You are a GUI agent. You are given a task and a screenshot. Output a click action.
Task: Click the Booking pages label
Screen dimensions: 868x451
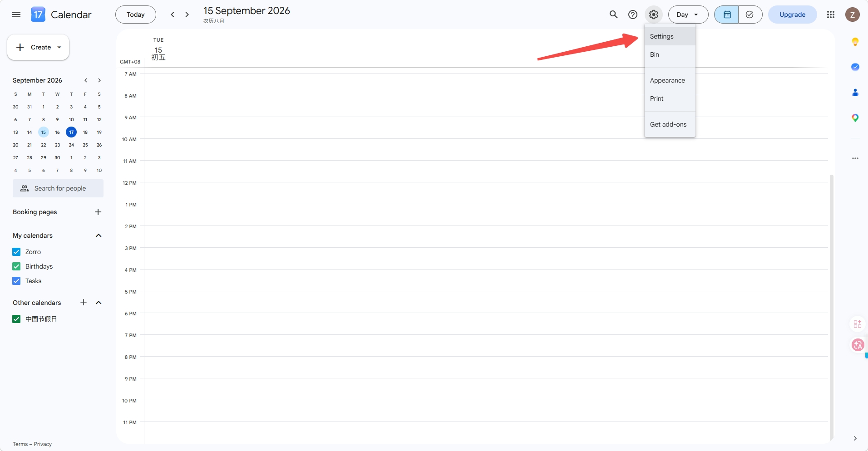tap(35, 212)
